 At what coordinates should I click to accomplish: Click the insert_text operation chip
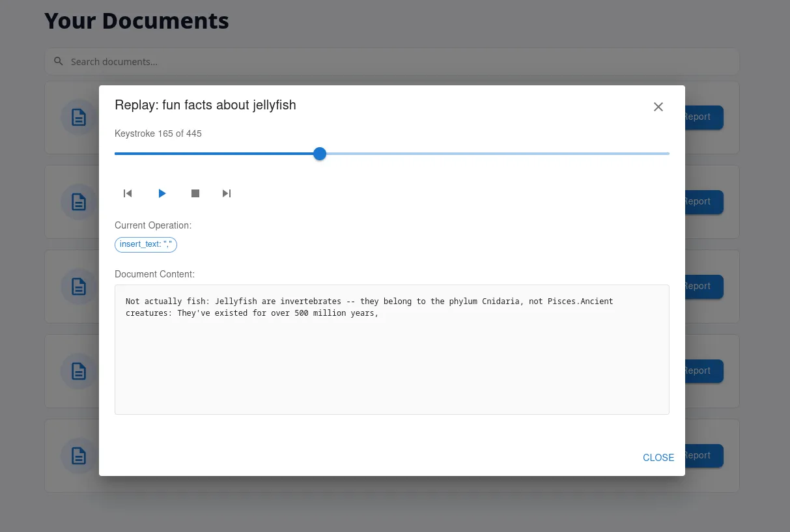(145, 244)
